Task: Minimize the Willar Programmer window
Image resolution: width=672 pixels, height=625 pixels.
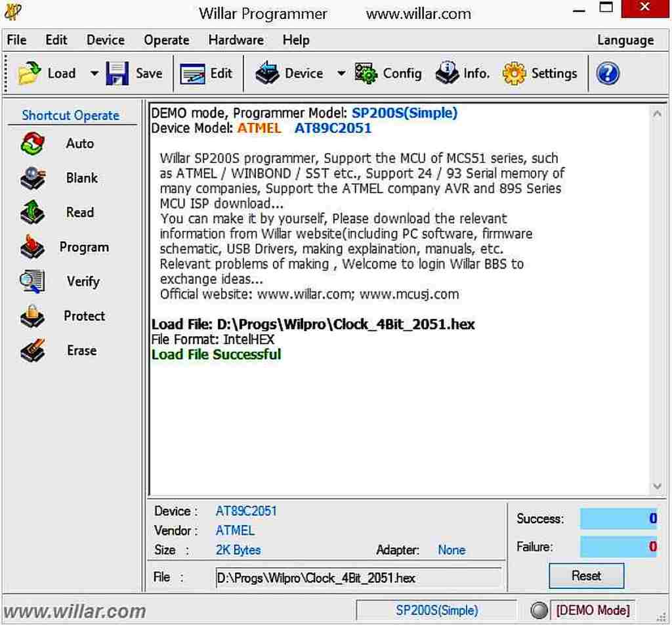Action: click(x=579, y=9)
